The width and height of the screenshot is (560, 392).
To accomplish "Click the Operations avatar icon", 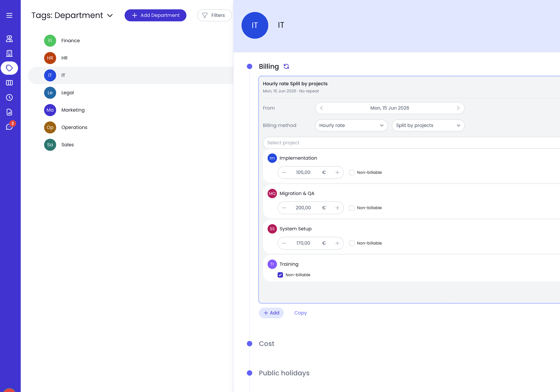I will click(50, 127).
